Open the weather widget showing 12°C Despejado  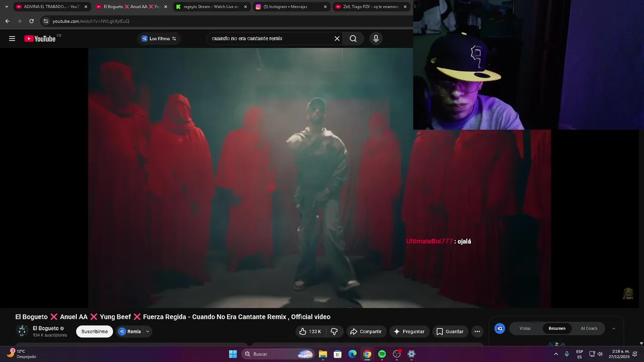coord(21,354)
